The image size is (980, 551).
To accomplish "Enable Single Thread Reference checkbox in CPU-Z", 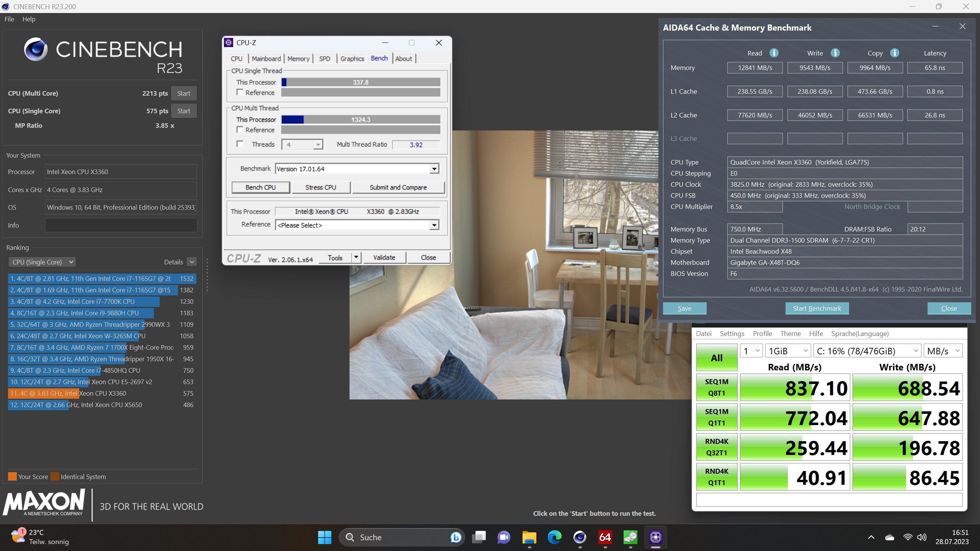I will (x=240, y=92).
